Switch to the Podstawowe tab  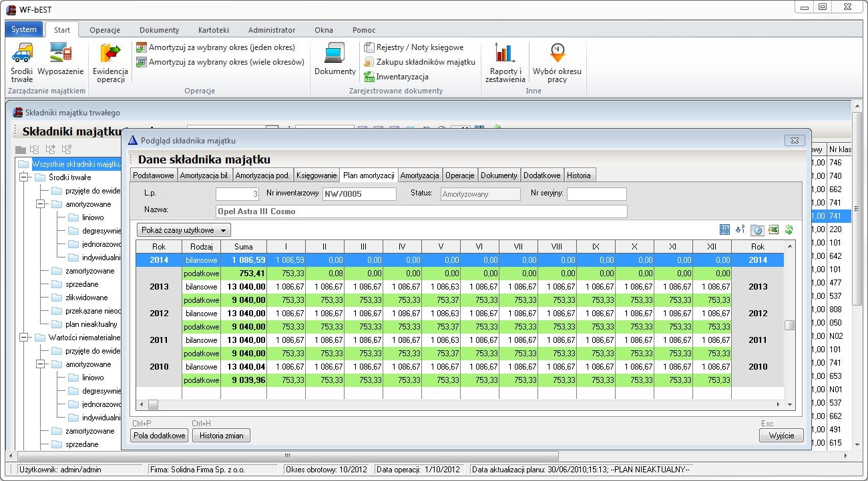[154, 175]
